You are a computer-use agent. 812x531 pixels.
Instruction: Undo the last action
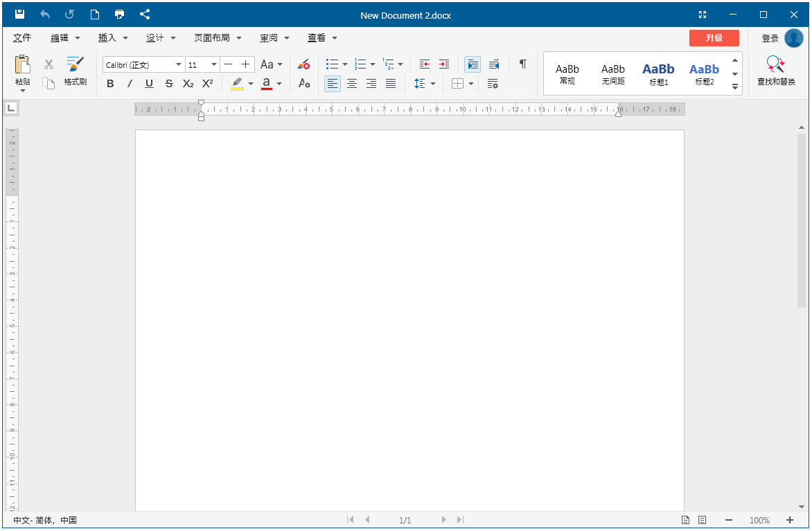click(45, 15)
